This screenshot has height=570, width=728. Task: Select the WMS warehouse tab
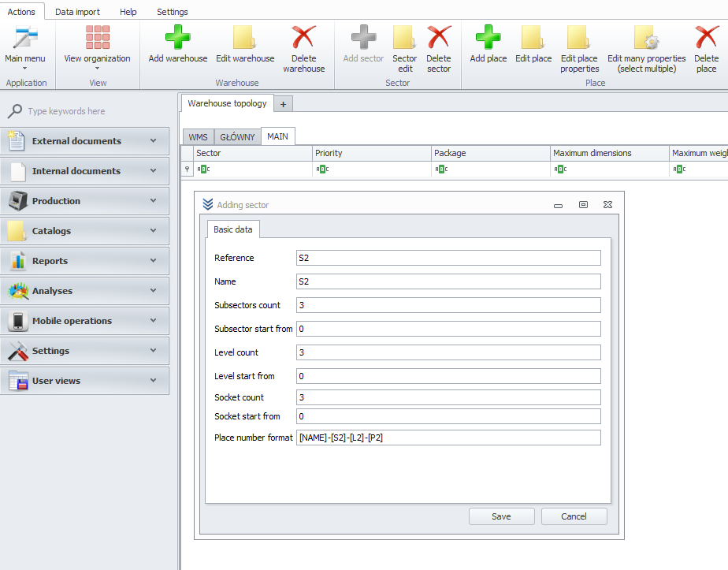point(199,137)
